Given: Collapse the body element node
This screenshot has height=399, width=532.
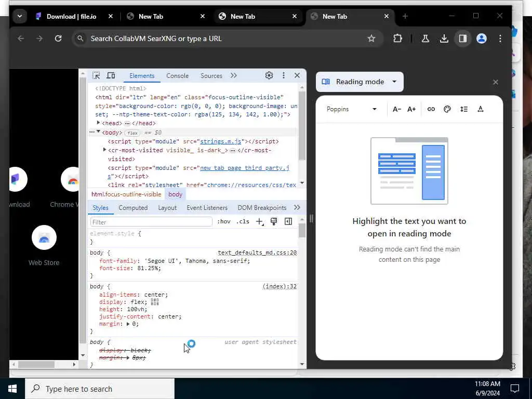Looking at the screenshot, I should coord(98,131).
